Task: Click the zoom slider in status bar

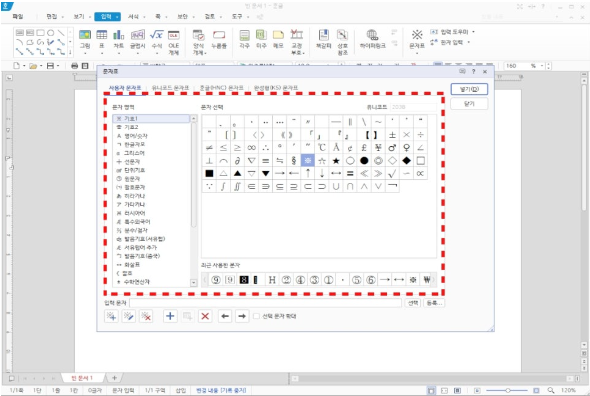Action: (508, 390)
